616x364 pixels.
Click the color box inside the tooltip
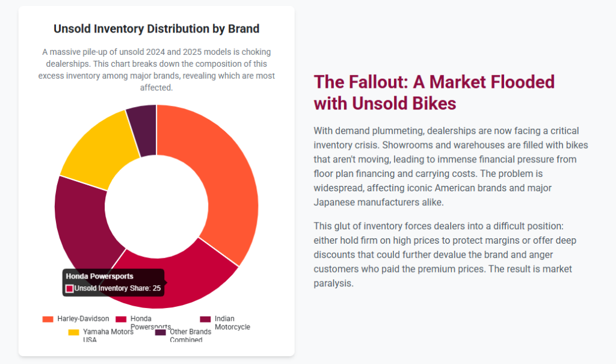pos(70,288)
